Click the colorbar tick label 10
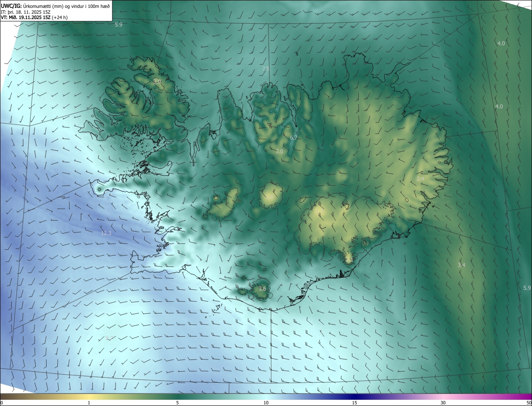Image resolution: width=532 pixels, height=406 pixels. click(x=266, y=403)
